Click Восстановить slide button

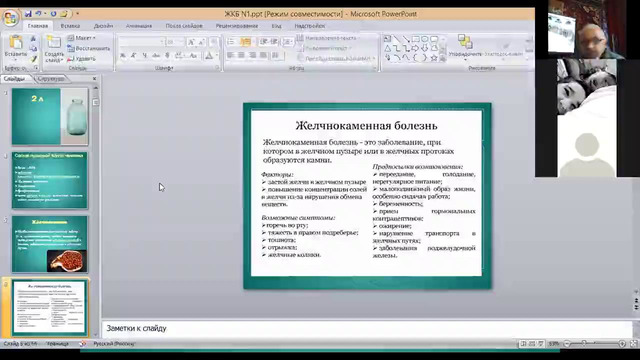(89, 48)
